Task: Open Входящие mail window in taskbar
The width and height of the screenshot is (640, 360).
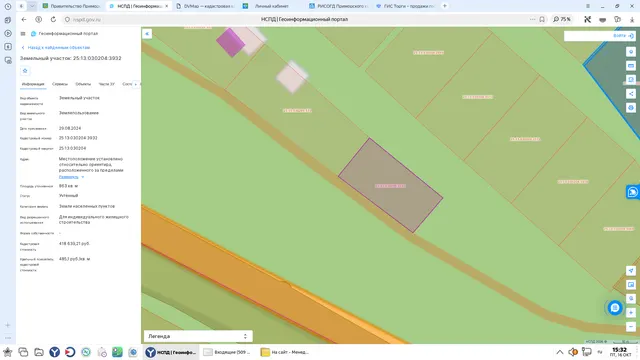Action: (x=227, y=352)
